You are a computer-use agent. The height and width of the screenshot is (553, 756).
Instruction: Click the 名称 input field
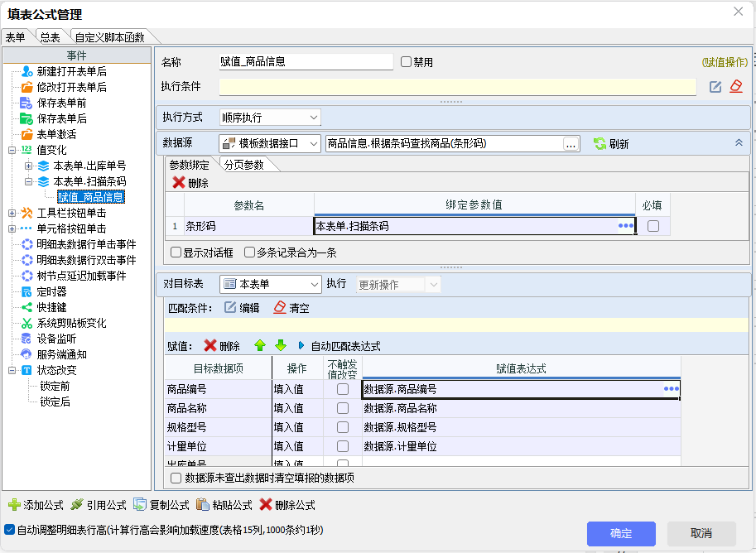point(305,62)
